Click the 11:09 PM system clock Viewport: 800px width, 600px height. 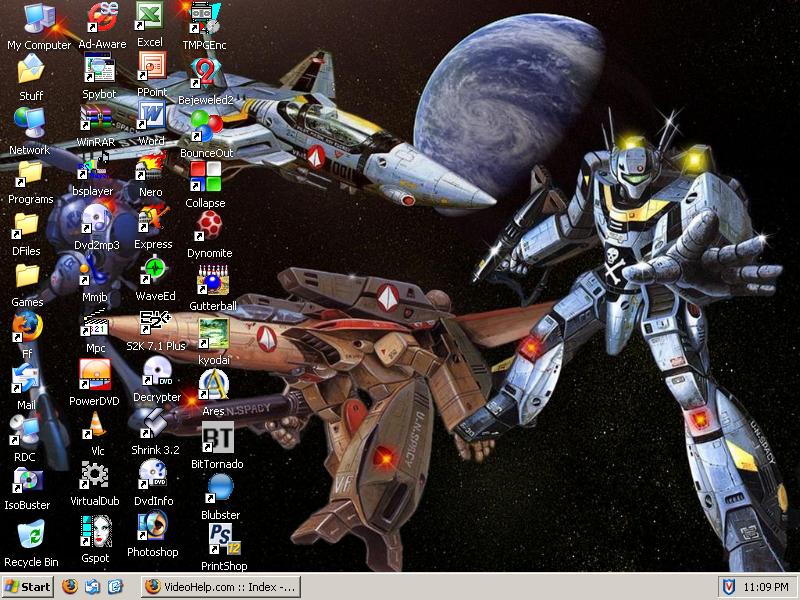coord(766,587)
